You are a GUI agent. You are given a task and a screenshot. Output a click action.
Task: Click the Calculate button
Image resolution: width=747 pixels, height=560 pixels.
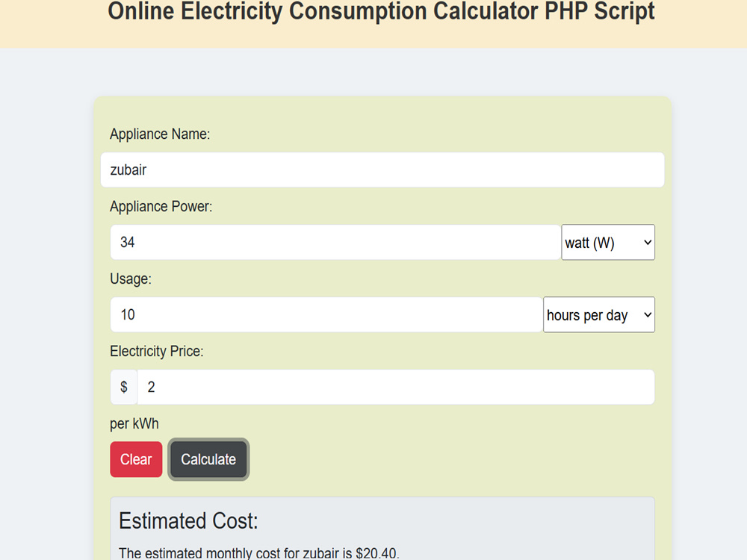(208, 459)
